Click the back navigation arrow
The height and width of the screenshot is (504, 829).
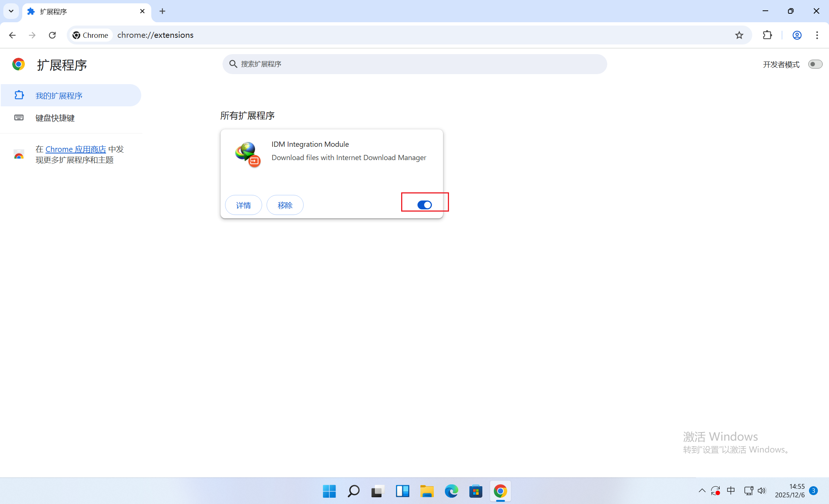coord(12,35)
